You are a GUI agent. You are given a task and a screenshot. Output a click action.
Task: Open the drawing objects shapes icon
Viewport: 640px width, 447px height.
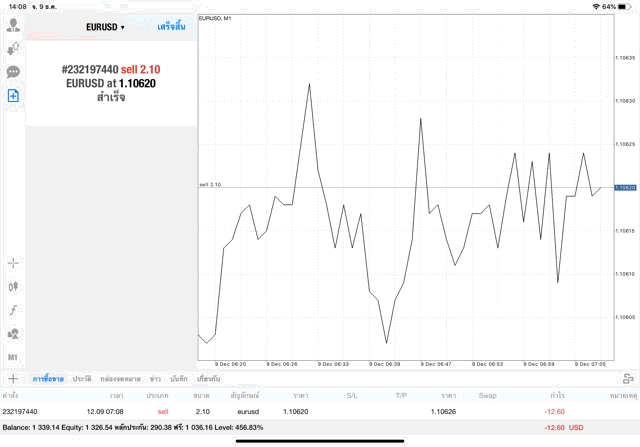(13, 334)
